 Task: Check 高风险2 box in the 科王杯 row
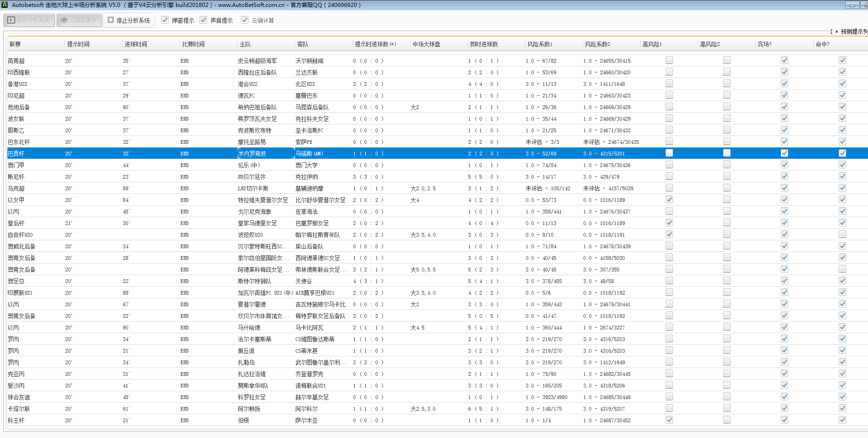coord(726,420)
